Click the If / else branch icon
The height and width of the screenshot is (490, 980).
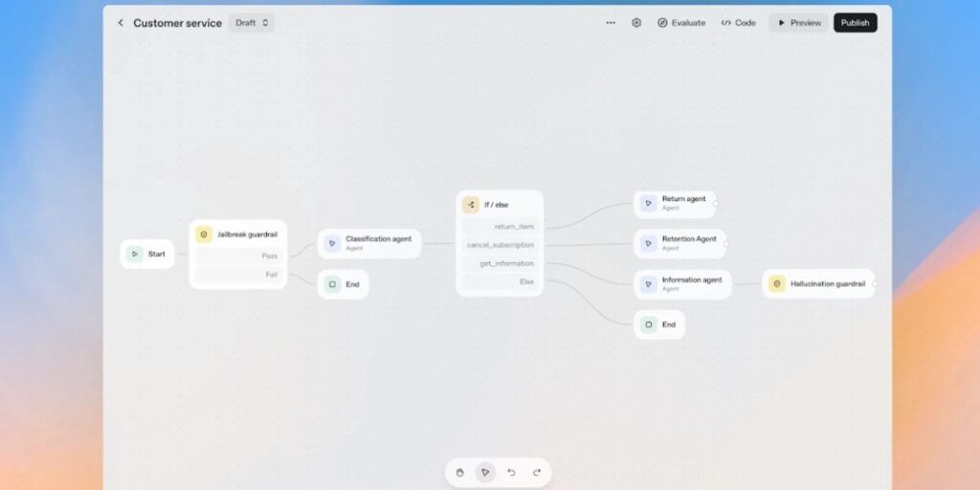coord(471,205)
